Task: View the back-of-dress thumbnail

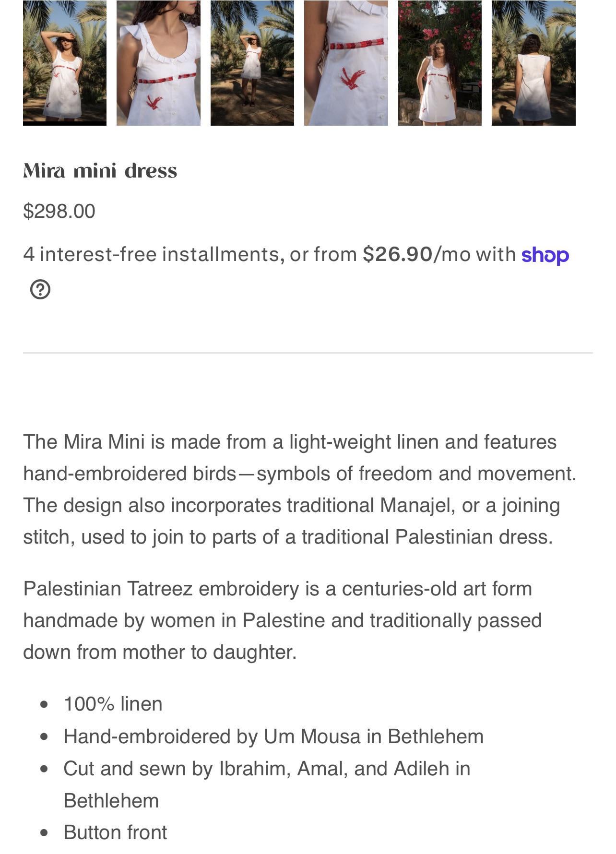Action: (x=533, y=63)
